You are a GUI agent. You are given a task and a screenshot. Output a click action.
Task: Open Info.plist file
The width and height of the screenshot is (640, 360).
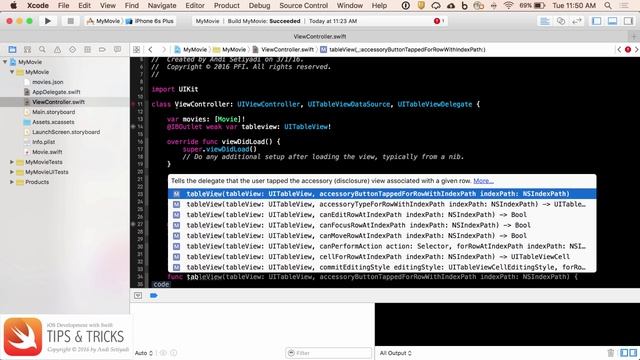[x=43, y=142]
